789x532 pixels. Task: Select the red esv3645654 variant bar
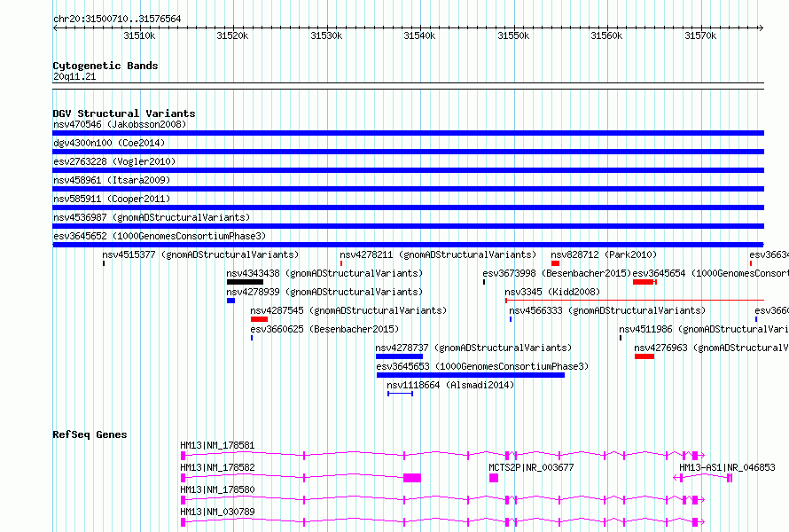tap(644, 282)
